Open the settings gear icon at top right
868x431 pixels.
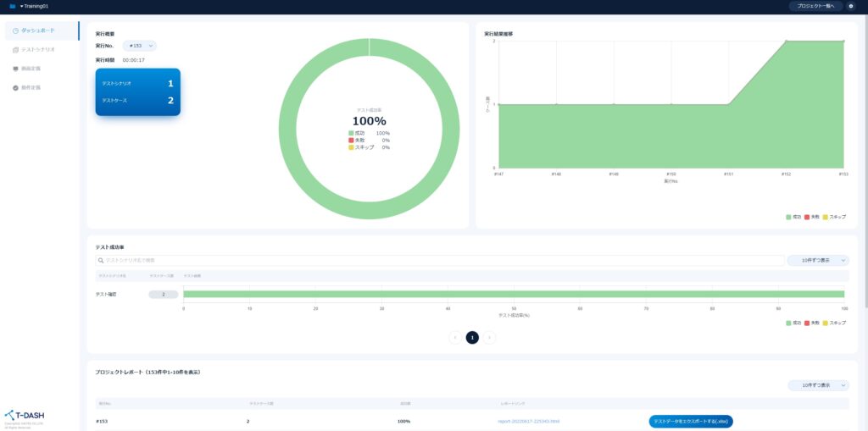[851, 6]
